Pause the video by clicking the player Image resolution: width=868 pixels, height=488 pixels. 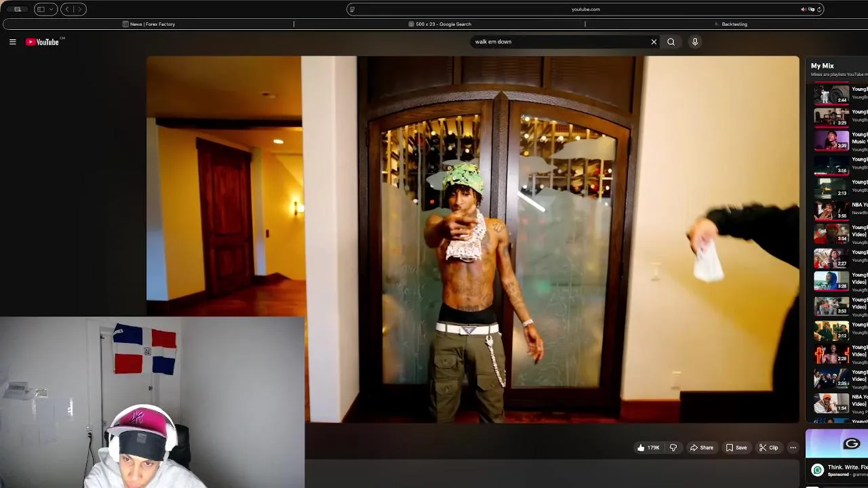pyautogui.click(x=473, y=239)
